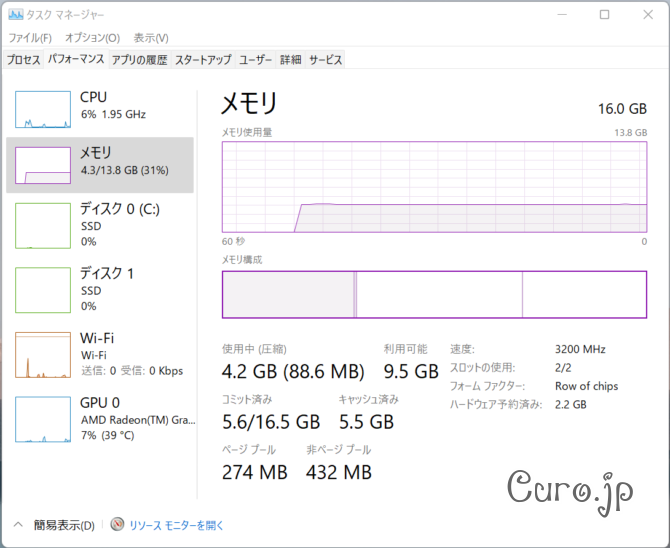The width and height of the screenshot is (670, 548).
Task: Open the 表示(V) menu
Action: pyautogui.click(x=151, y=38)
